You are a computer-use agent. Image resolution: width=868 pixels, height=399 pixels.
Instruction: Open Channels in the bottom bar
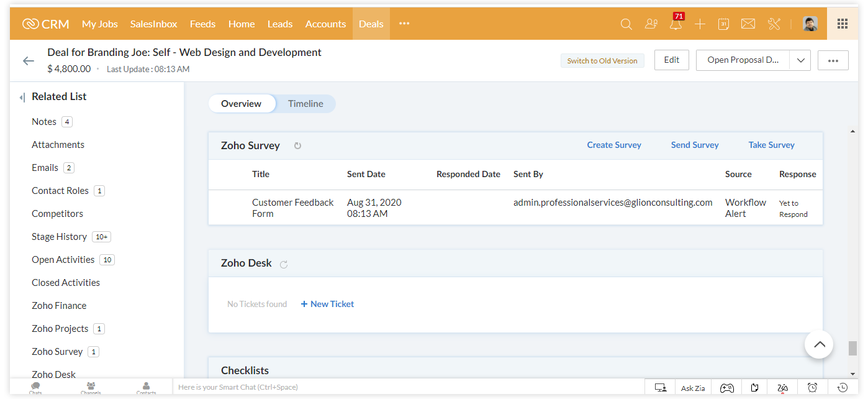click(x=91, y=388)
